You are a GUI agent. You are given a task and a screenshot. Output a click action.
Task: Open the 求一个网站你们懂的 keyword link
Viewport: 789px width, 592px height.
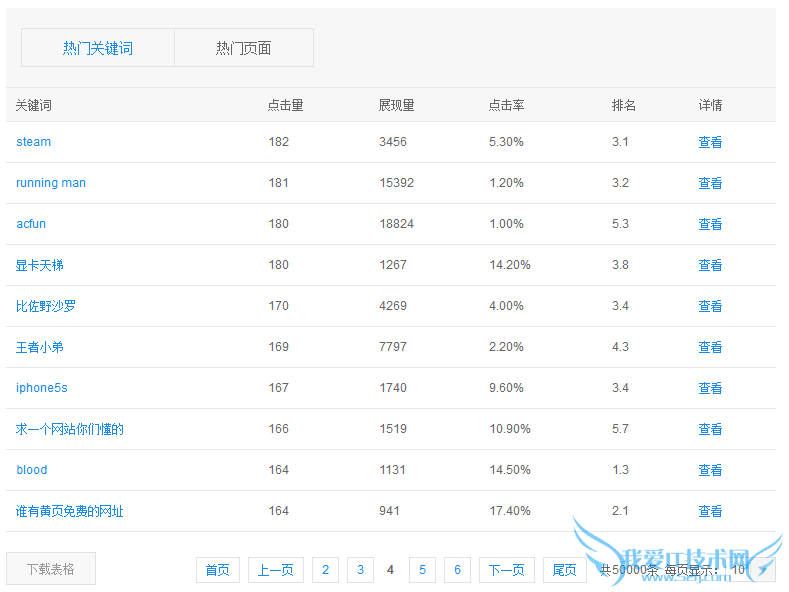69,429
